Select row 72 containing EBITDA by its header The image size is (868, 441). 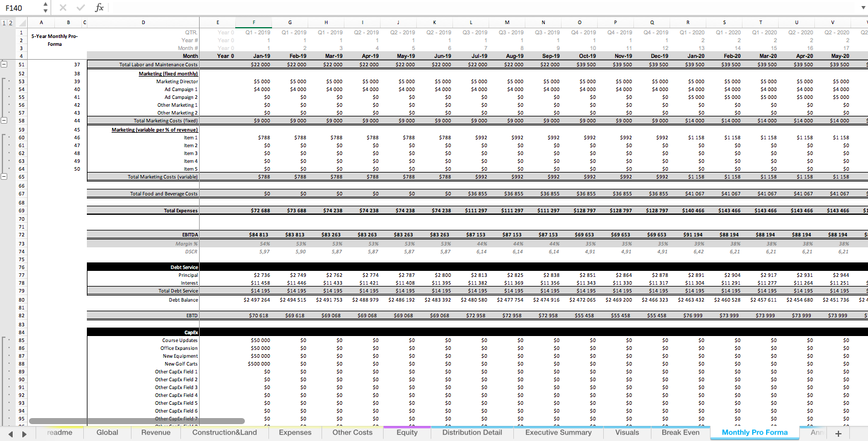click(x=20, y=235)
